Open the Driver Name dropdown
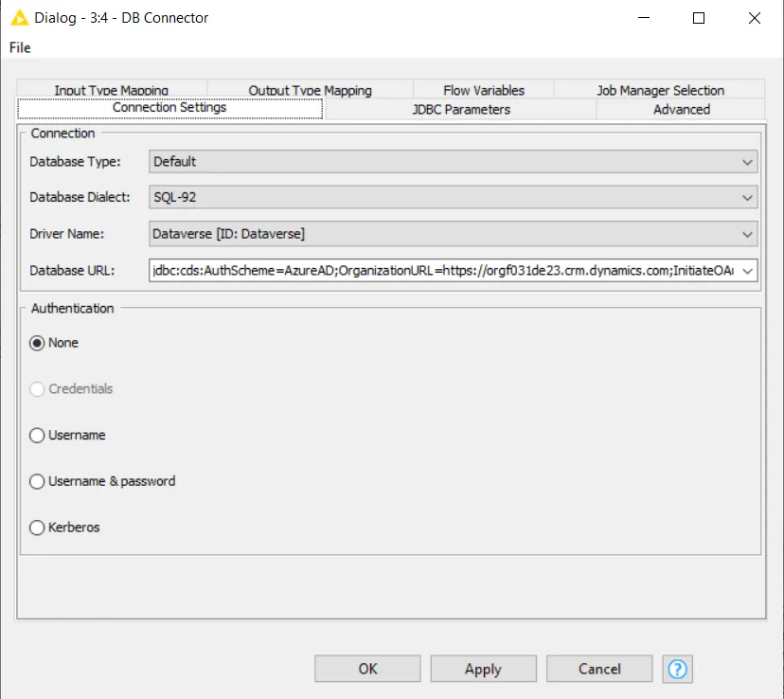Screen dimensions: 784x699 tap(747, 234)
